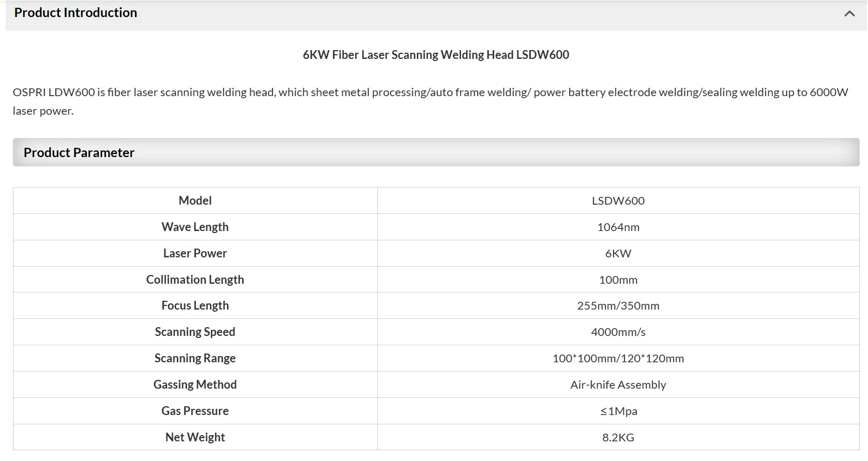Select the Model label cell
Viewport: 868px width, 461px height.
195,201
